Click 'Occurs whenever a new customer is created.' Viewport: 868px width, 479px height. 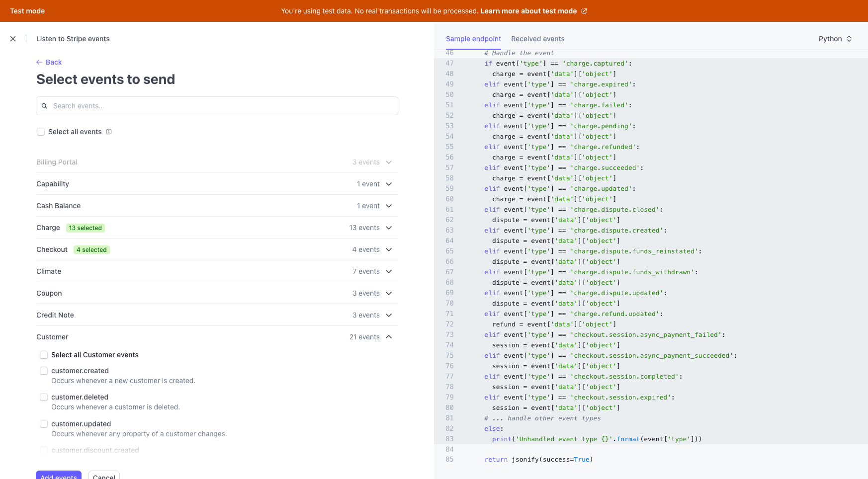point(123,381)
